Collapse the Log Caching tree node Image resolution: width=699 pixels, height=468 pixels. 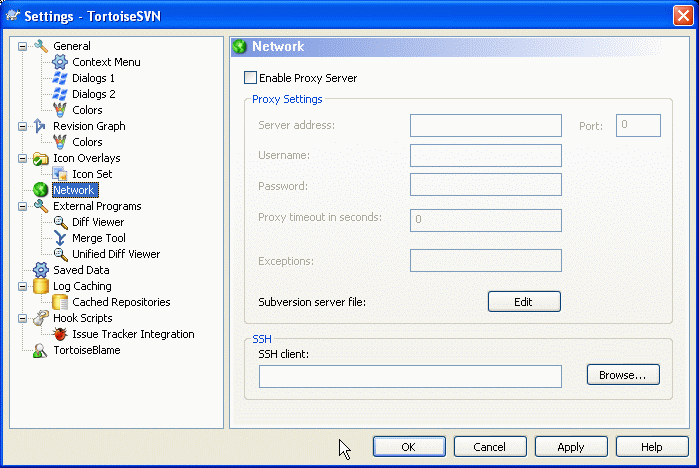tap(22, 287)
